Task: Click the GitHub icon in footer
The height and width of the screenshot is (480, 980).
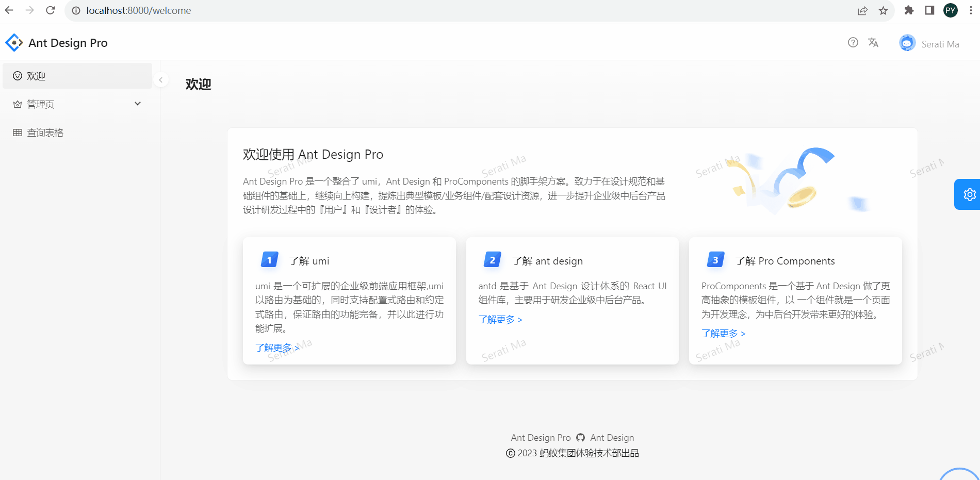Action: tap(581, 438)
